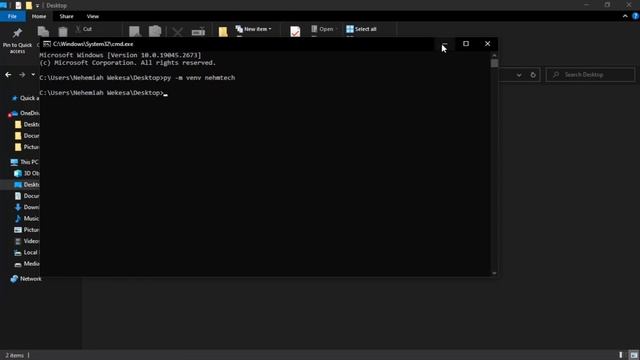Maximize the cmd.exe window
The width and height of the screenshot is (640, 360).
click(x=466, y=44)
